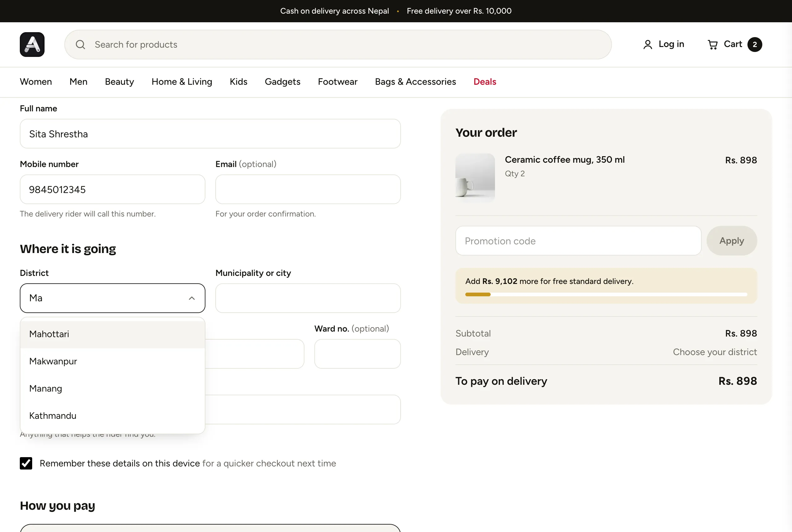The image size is (792, 532).
Task: Click the Municipality or city field
Action: coord(308,298)
